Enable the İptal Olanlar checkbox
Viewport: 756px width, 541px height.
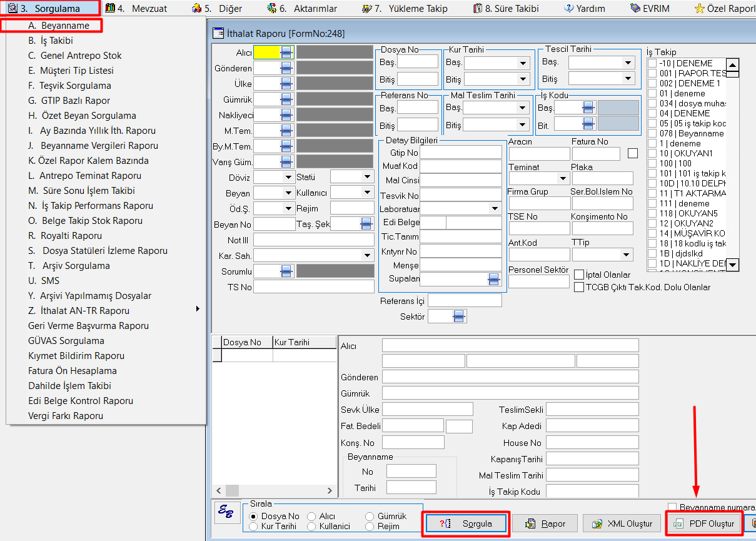[579, 275]
